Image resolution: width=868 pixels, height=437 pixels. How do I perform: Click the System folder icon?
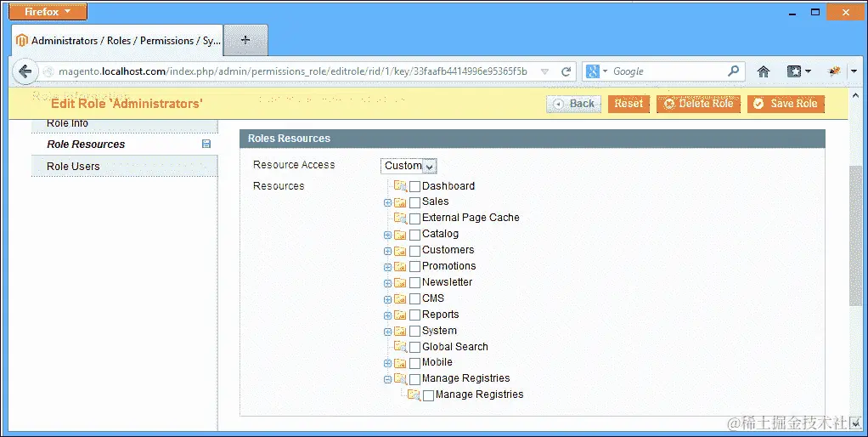(400, 332)
